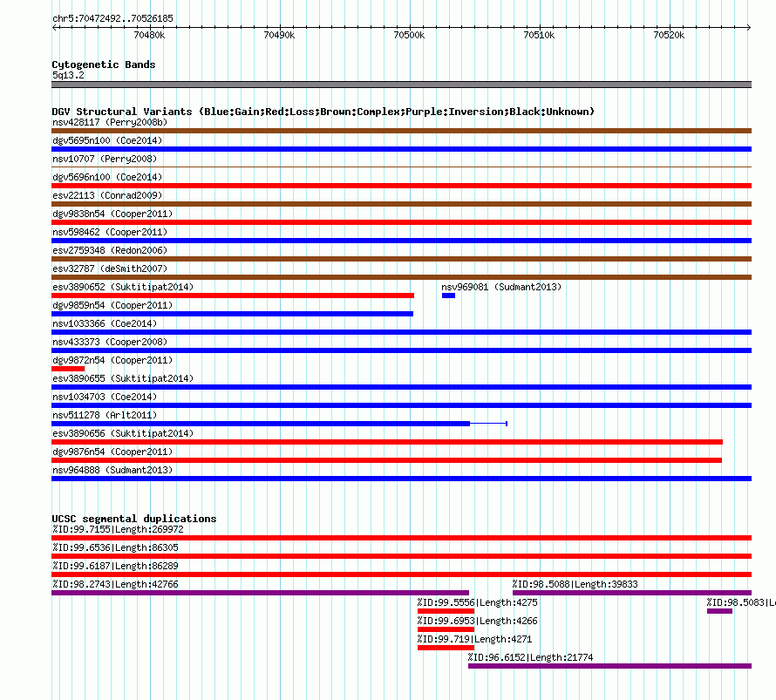This screenshot has width=776, height=700.
Task: Click the 70500k ruler label
Action: coord(409,35)
